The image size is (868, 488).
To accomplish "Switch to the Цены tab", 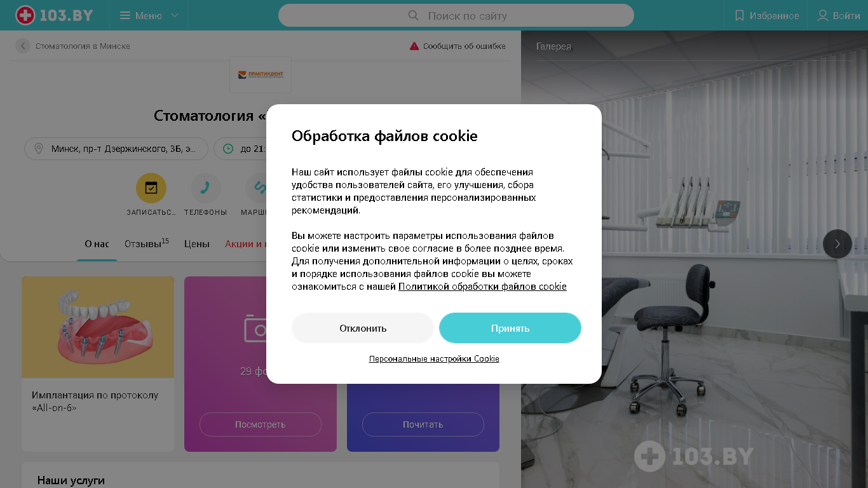I will tap(197, 244).
